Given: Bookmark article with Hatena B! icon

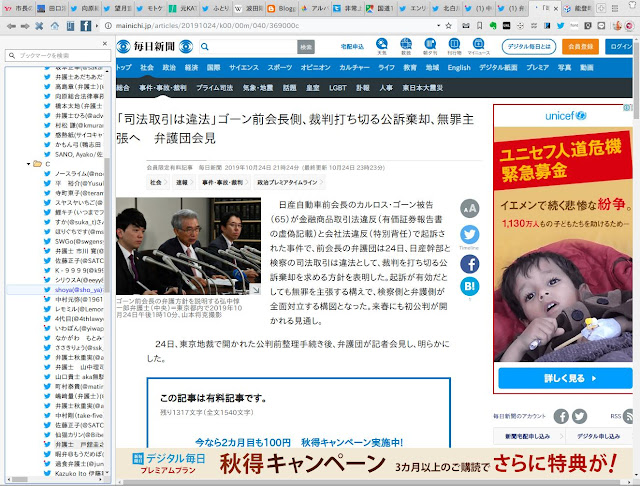Looking at the screenshot, I should pyautogui.click(x=470, y=286).
